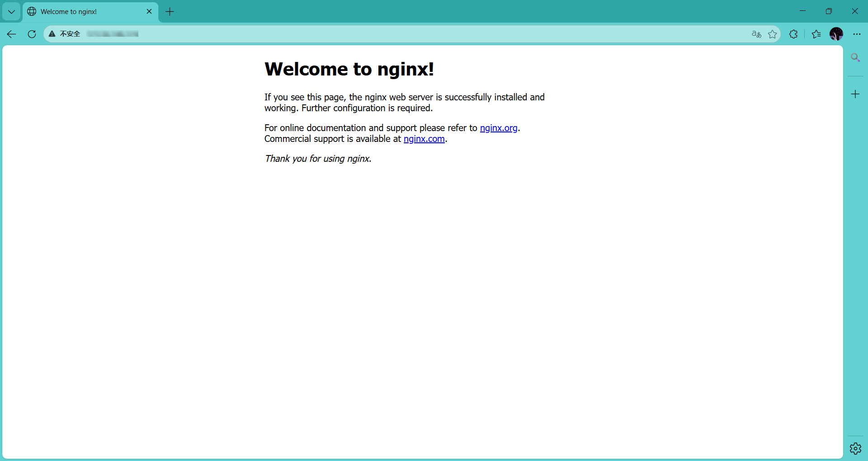This screenshot has height=461, width=868.
Task: Click the not secure warning indicator
Action: pyautogui.click(x=65, y=34)
